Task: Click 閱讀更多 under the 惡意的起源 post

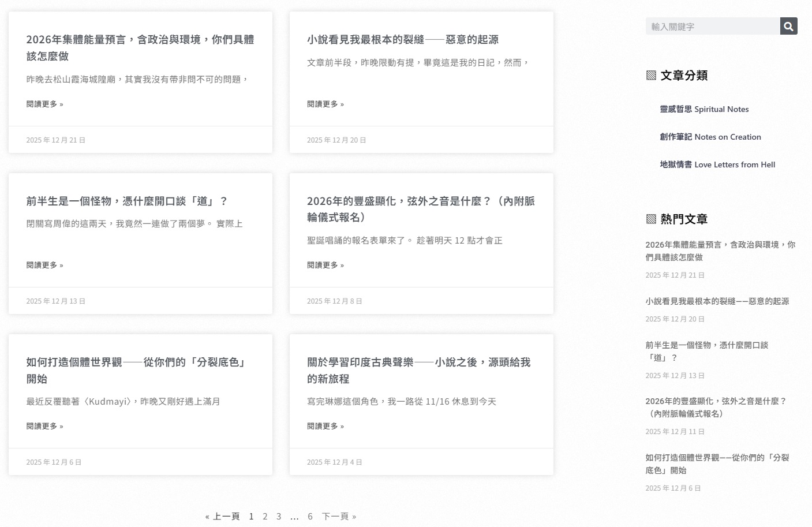Action: coord(325,104)
